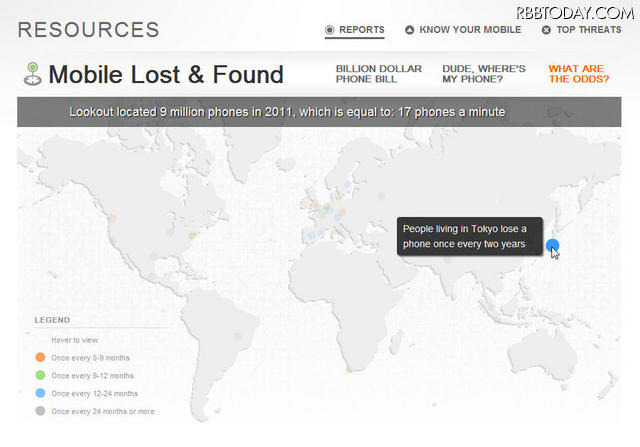Click the Once every 9-12 months label

93,376
